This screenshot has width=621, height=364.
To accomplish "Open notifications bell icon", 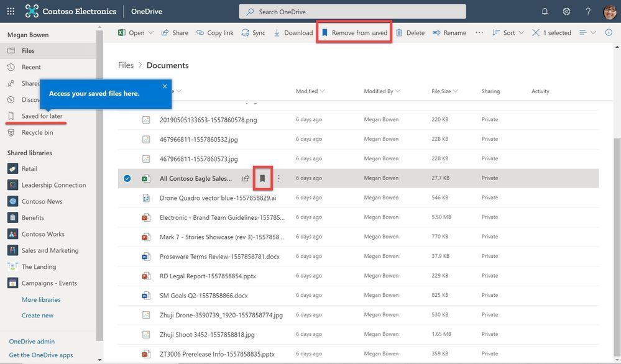I will click(x=545, y=11).
